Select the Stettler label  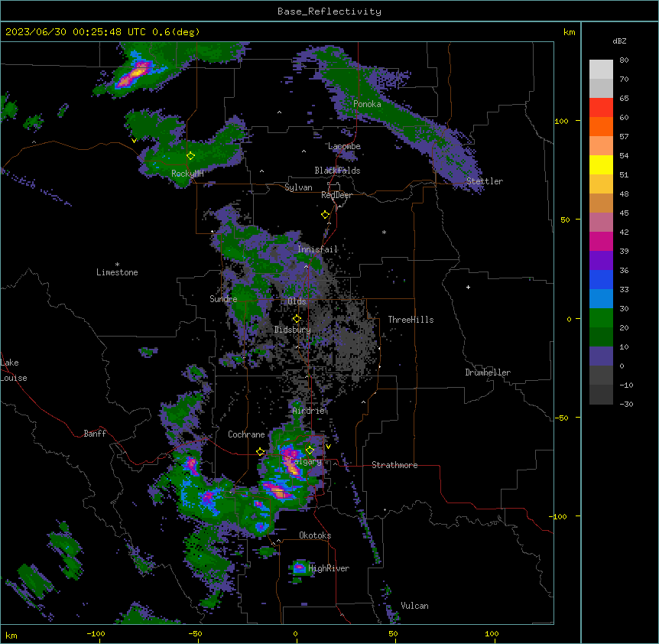pos(485,181)
